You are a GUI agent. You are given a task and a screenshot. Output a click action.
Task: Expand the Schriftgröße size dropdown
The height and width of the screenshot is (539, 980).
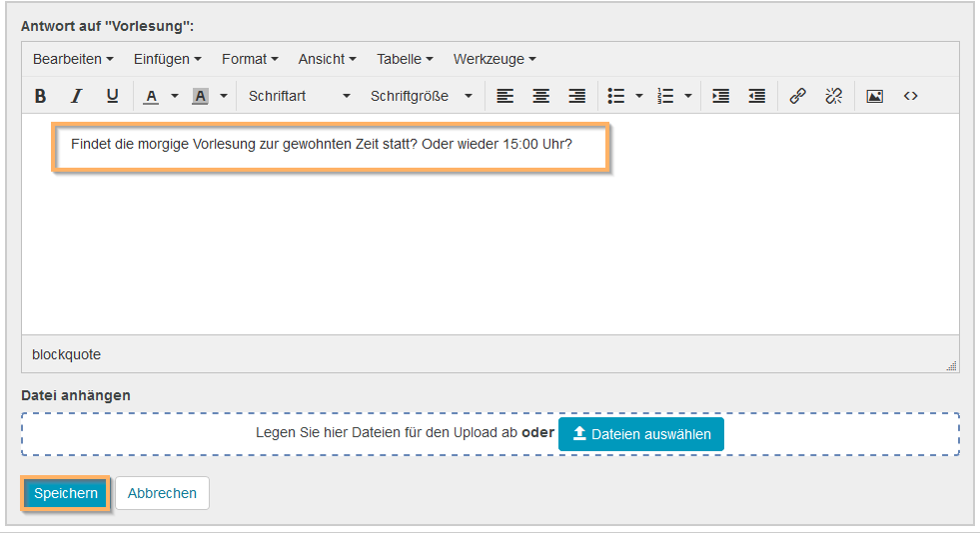click(422, 96)
